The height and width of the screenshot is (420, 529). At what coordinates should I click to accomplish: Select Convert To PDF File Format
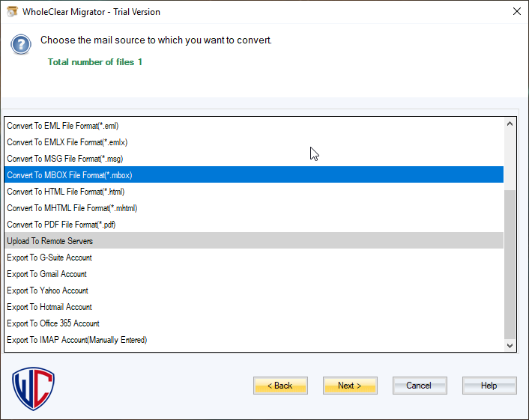(x=61, y=225)
